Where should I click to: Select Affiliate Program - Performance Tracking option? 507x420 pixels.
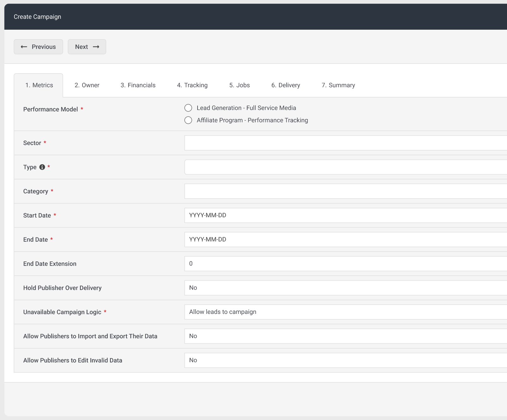tap(188, 120)
